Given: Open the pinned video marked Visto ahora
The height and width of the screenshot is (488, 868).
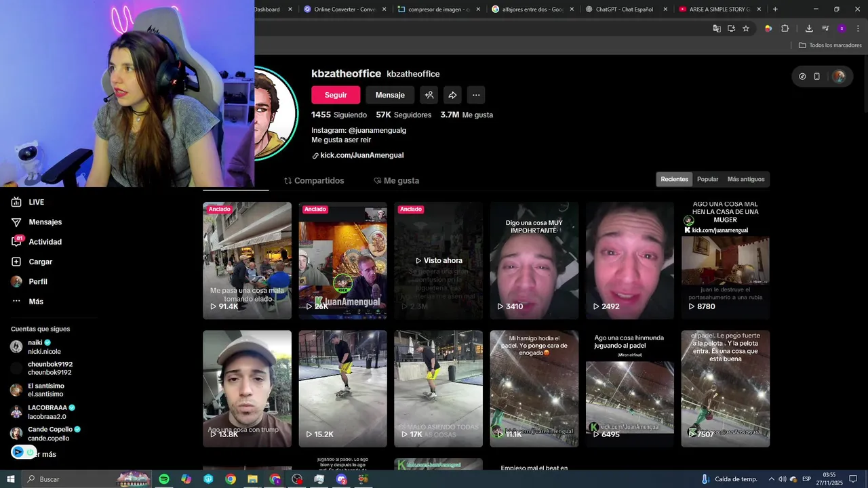Looking at the screenshot, I should [x=438, y=260].
